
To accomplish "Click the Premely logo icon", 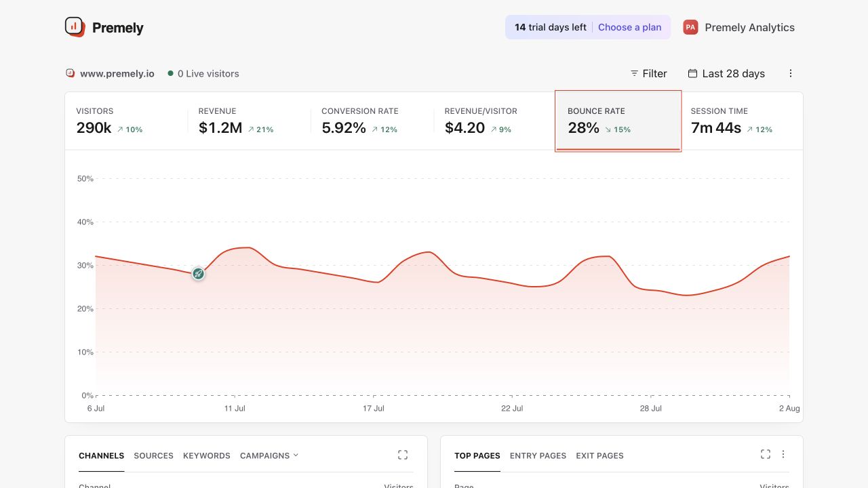I will click(x=75, y=27).
